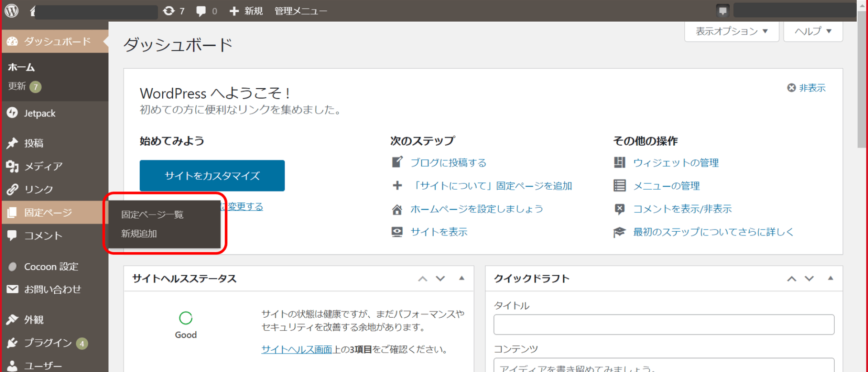Dismiss welcome panel with 非表示
The width and height of the screenshot is (868, 372).
[x=807, y=88]
